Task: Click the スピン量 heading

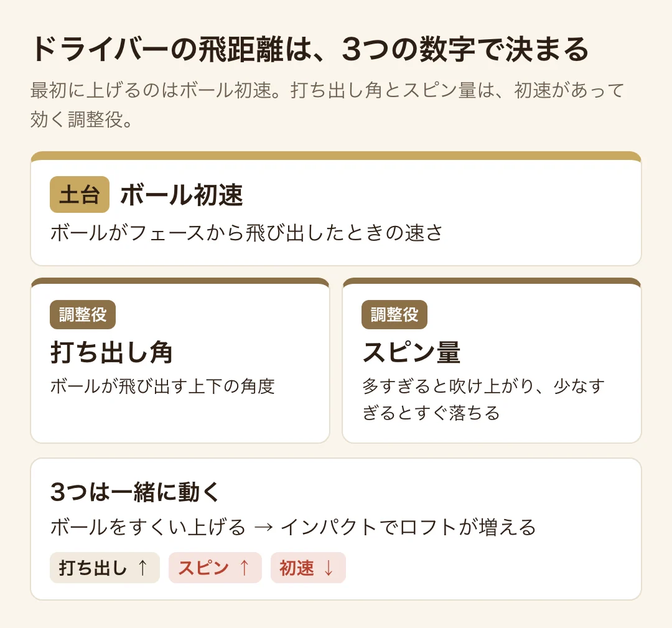Action: pyautogui.click(x=411, y=352)
